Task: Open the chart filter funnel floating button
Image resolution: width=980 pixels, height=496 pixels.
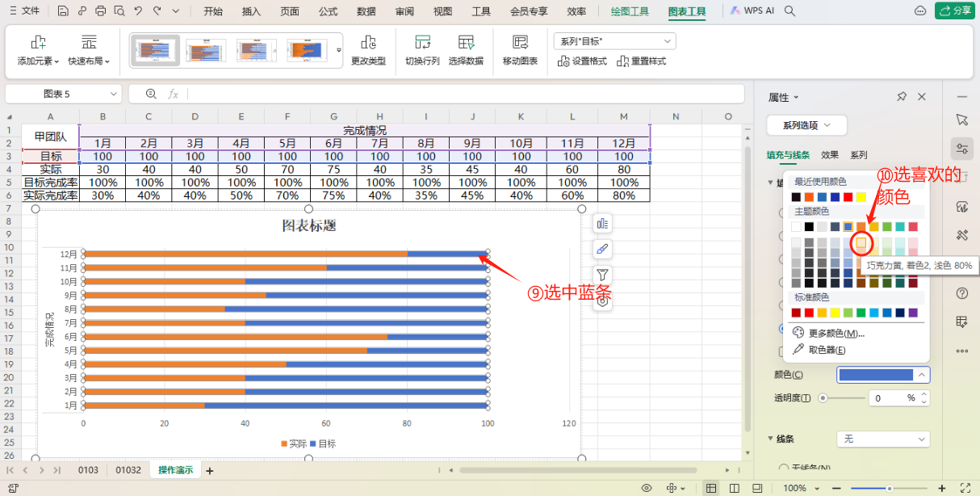Action: tap(601, 274)
